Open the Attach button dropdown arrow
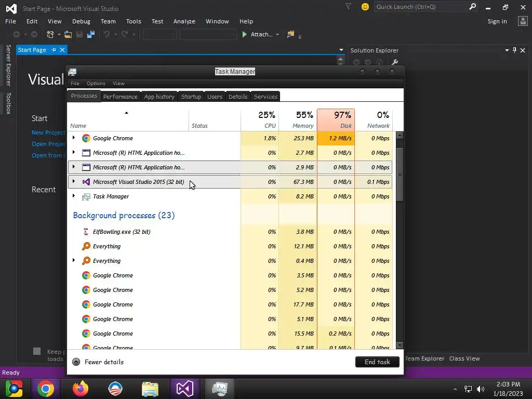Screen dimensions: 532x399 (277, 35)
